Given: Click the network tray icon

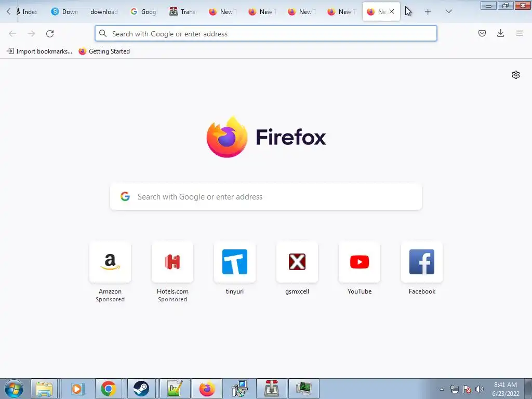Looking at the screenshot, I should pyautogui.click(x=454, y=389).
